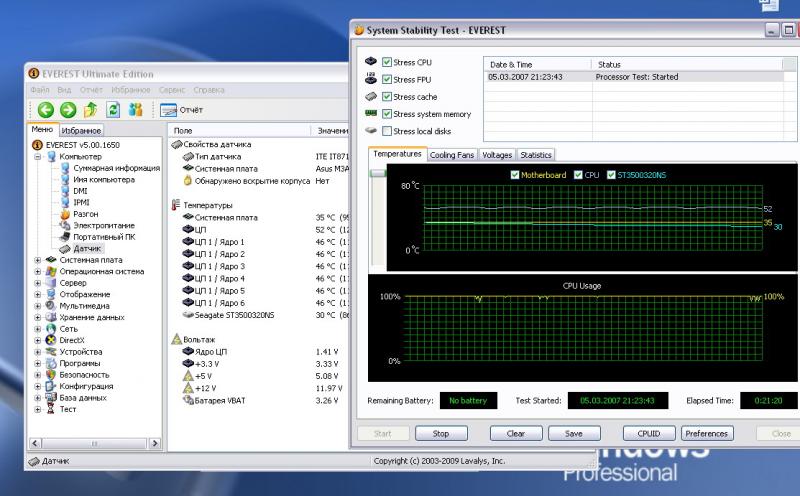Enable the Stress local disks checkbox
Image resolution: width=800 pixels, height=496 pixels.
387,131
